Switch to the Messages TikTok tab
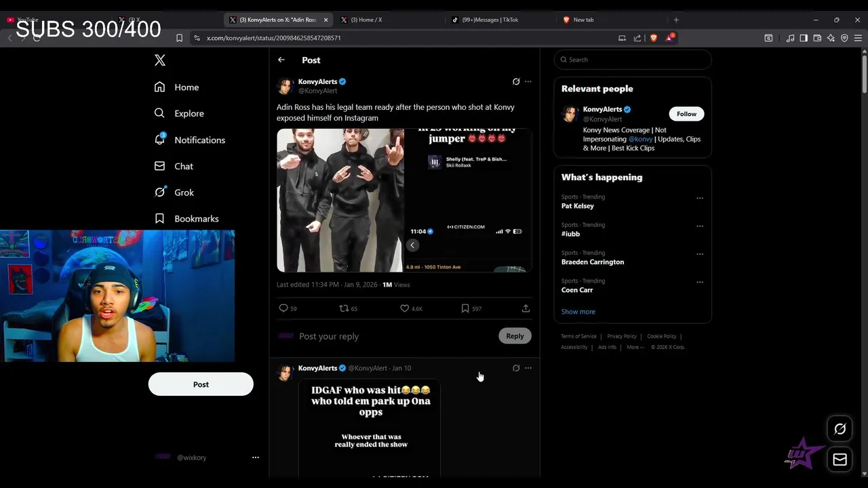Viewport: 868px width, 488px height. coord(490,20)
